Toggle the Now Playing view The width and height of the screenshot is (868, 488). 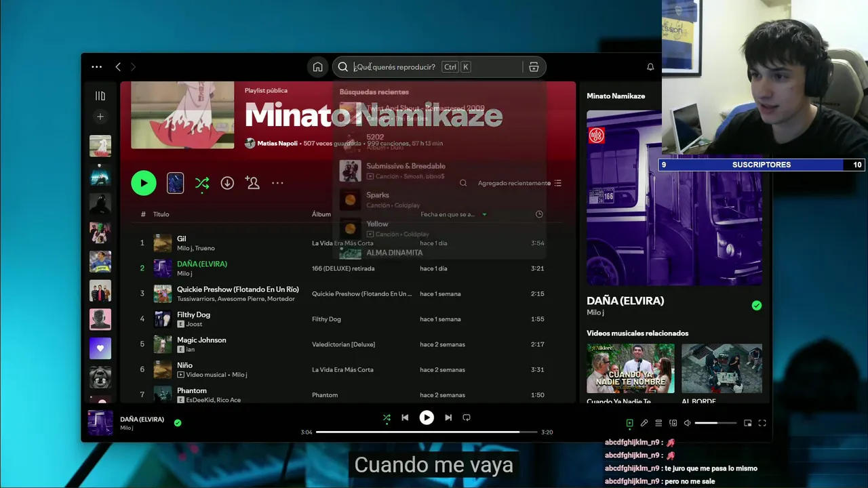click(x=629, y=423)
